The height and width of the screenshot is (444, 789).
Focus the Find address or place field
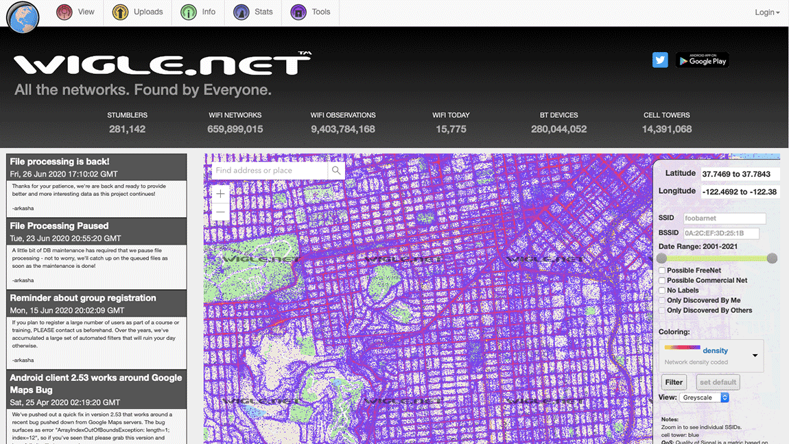270,171
